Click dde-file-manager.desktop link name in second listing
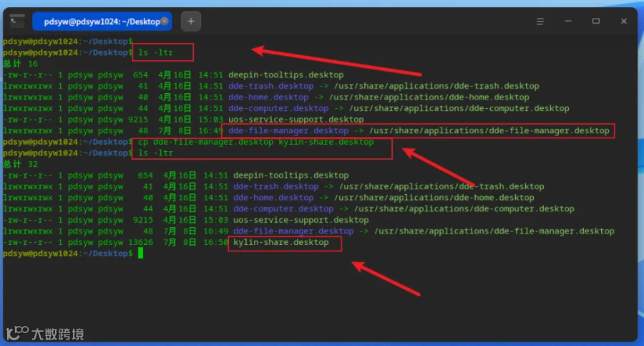Screen dimensions: 644x346 point(293,231)
